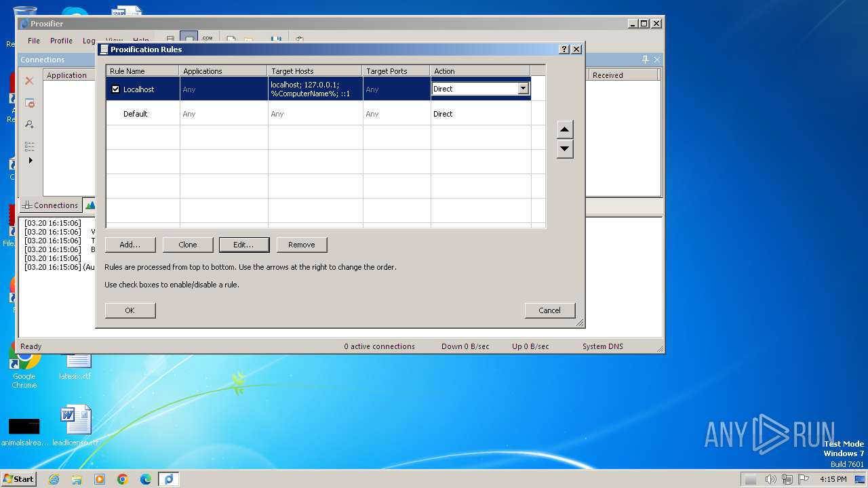868x488 pixels.
Task: Open the Action dropdown for Localhost rule
Action: (x=523, y=89)
